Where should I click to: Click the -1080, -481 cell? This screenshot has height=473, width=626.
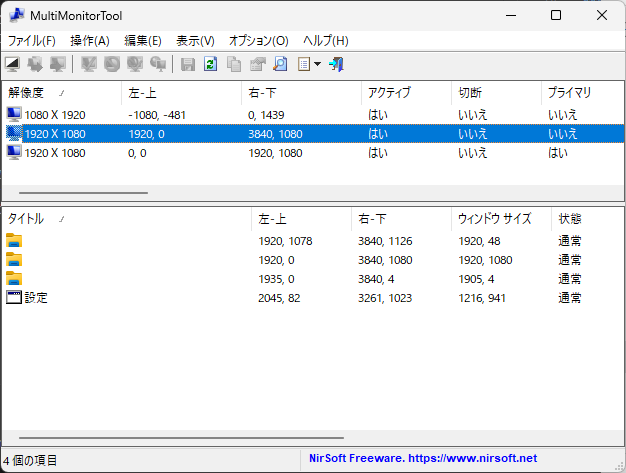[x=157, y=115]
